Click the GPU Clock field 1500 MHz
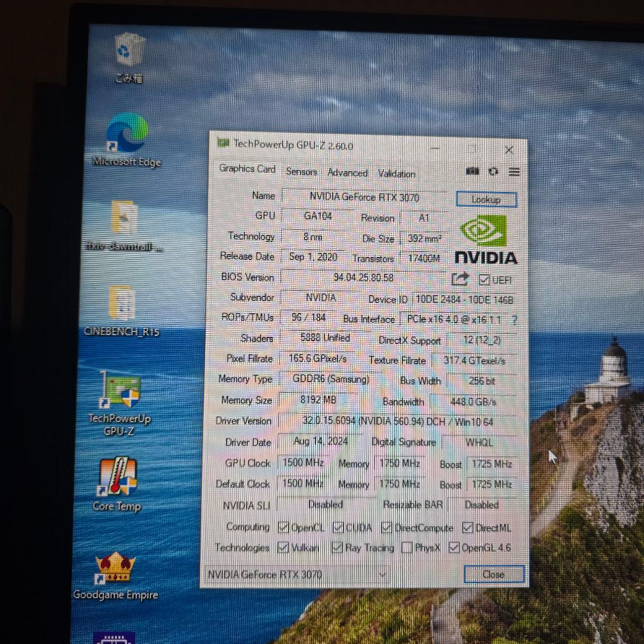This screenshot has height=644, width=644. (x=303, y=463)
